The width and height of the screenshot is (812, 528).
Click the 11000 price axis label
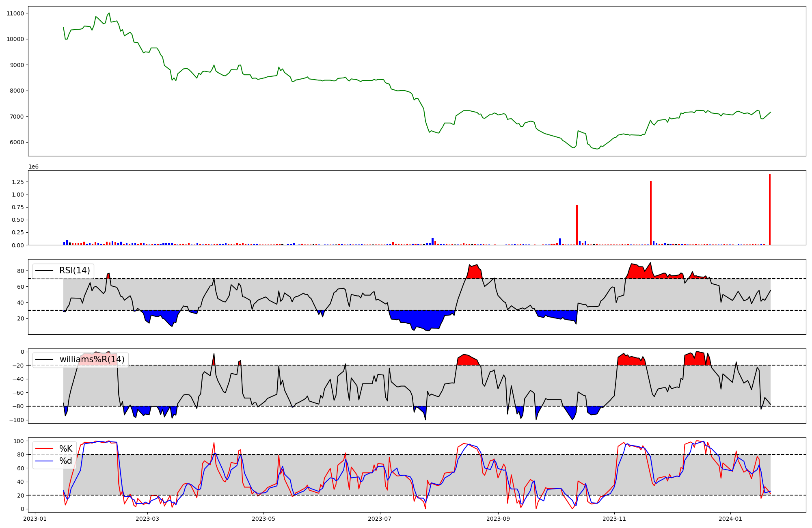(15, 13)
